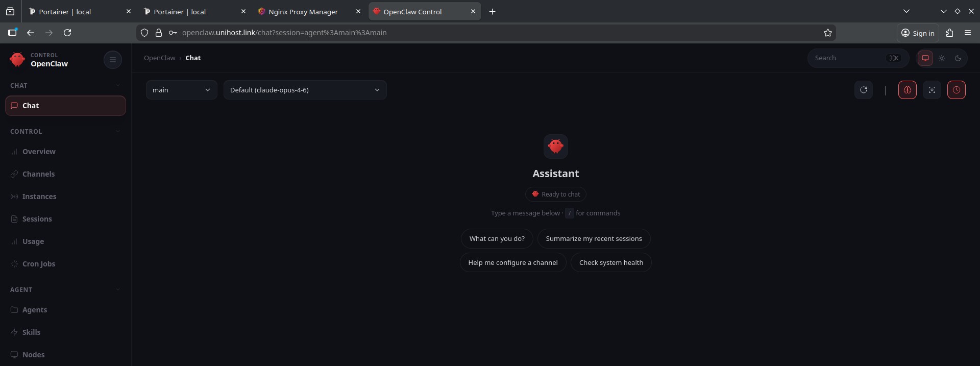Click the 'Check system health' suggestion
980x366 pixels.
coord(611,262)
